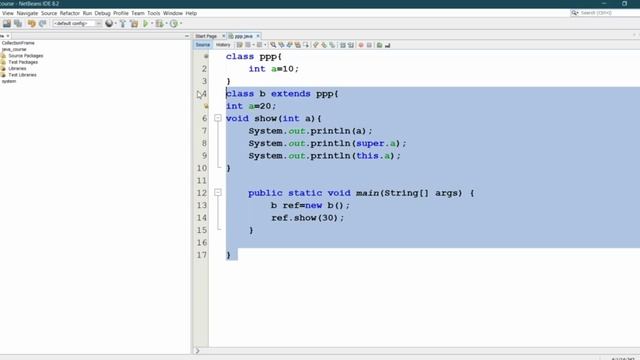Redo the last undone edit

click(x=42, y=24)
